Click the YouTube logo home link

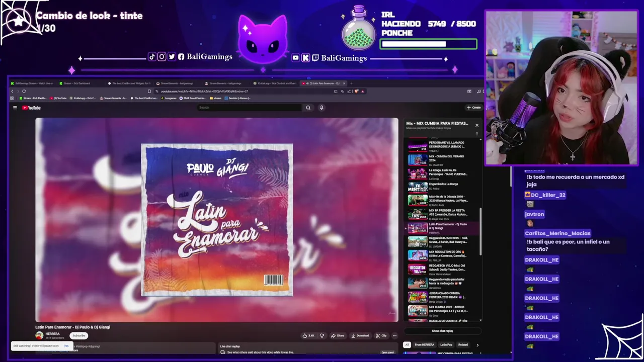(31, 108)
